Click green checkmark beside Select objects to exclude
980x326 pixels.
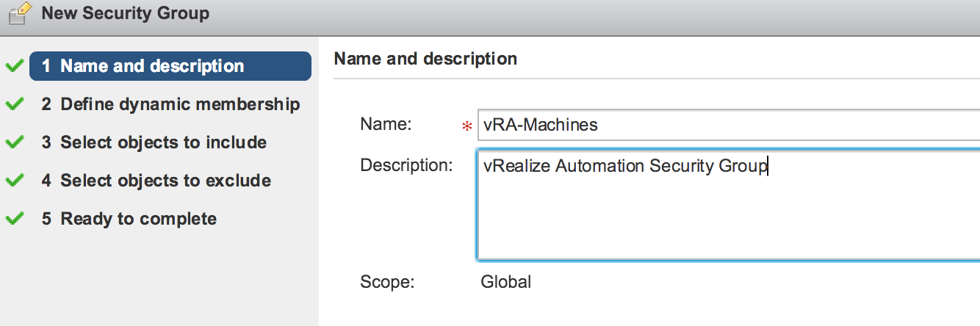(x=14, y=181)
